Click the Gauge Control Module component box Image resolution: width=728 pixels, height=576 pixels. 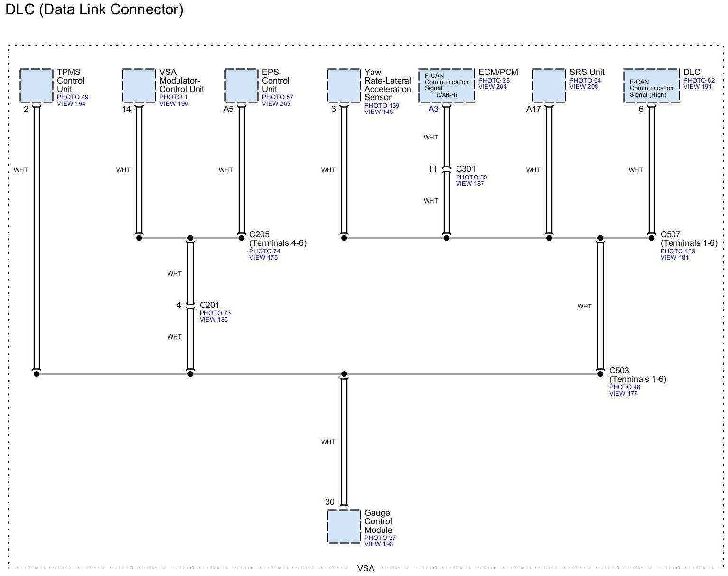344,526
